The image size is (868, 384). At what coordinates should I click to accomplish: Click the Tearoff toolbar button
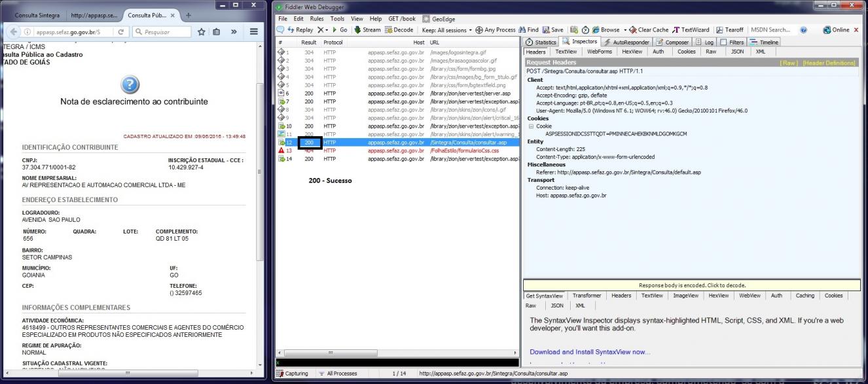(x=730, y=29)
